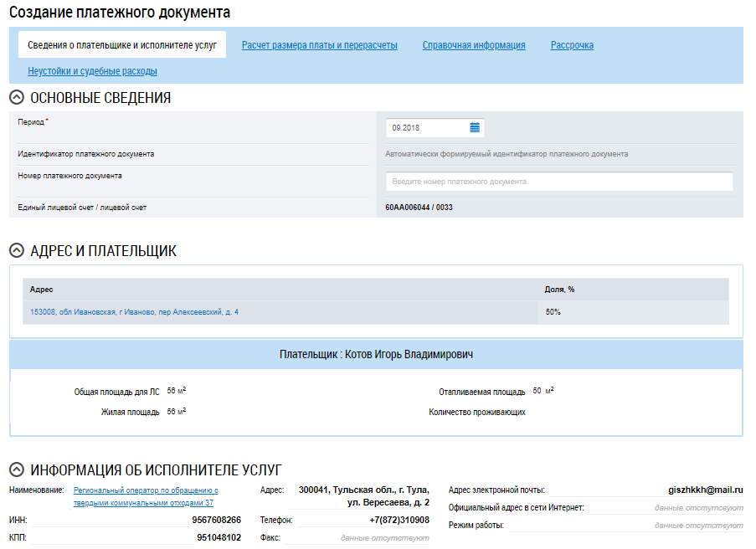Click the Плательщик Котов Игорь Владимирович header
756x549 pixels.
pos(376,355)
